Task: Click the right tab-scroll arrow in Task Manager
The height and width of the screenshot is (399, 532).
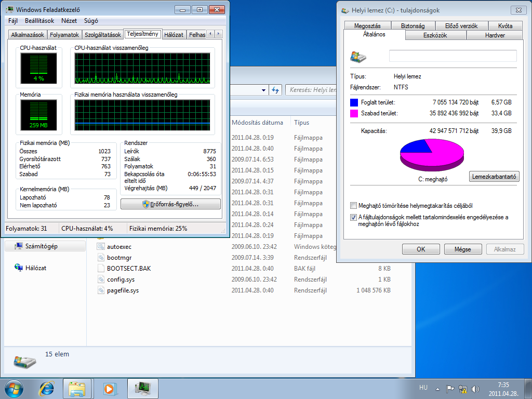Action: click(219, 34)
